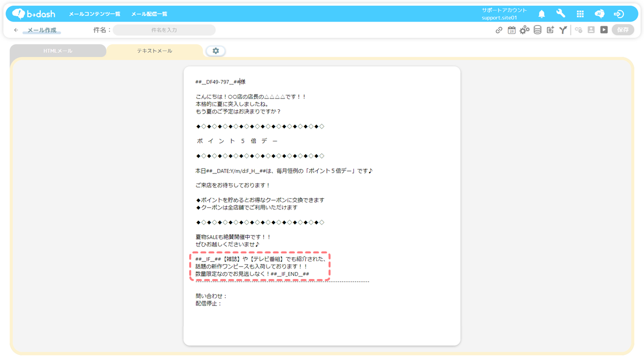Click the ポイント5倍デー heading text
The height and width of the screenshot is (362, 644).
(237, 141)
